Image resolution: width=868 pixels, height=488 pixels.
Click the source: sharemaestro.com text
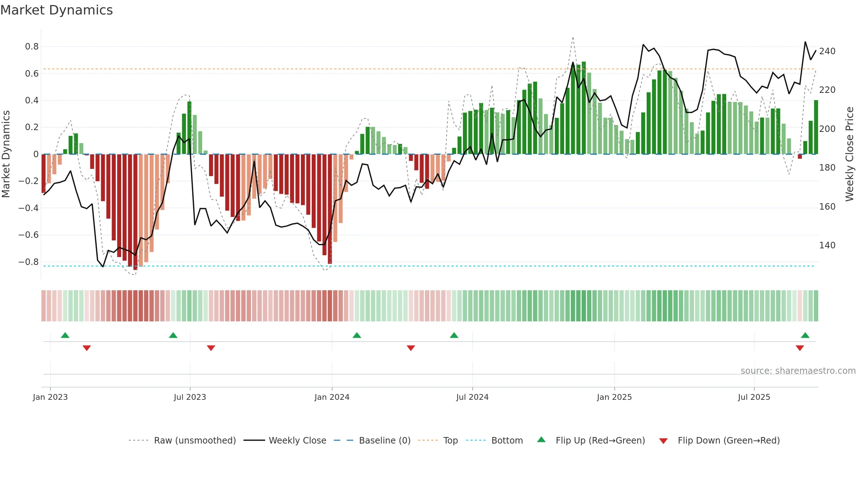[x=798, y=371]
